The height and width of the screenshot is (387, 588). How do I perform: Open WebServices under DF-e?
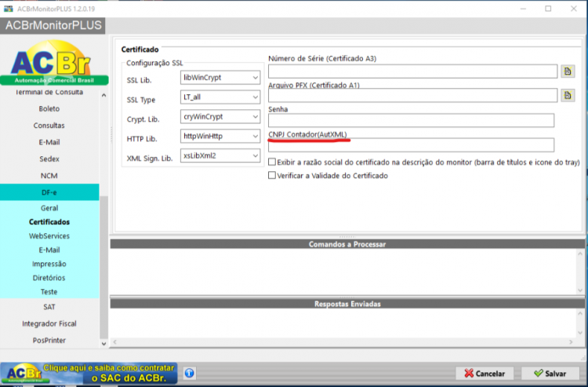pos(49,236)
